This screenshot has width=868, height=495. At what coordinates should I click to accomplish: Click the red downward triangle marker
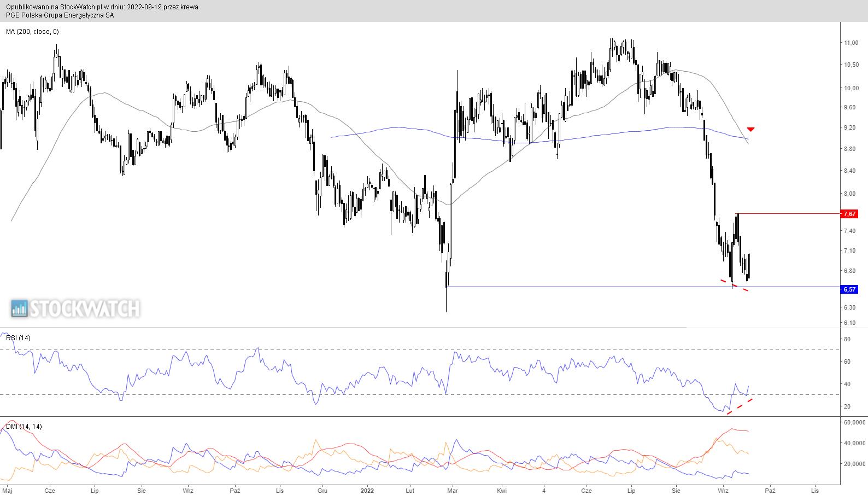pos(751,129)
